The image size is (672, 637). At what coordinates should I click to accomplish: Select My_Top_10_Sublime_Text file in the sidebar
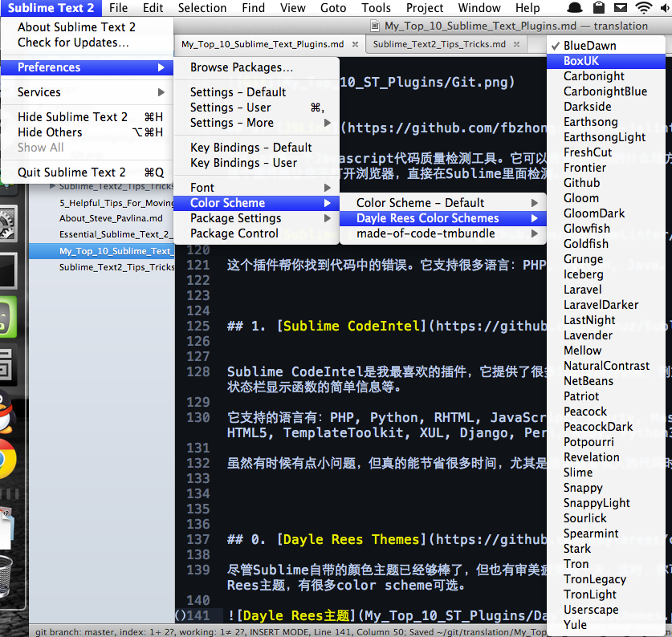(x=102, y=251)
